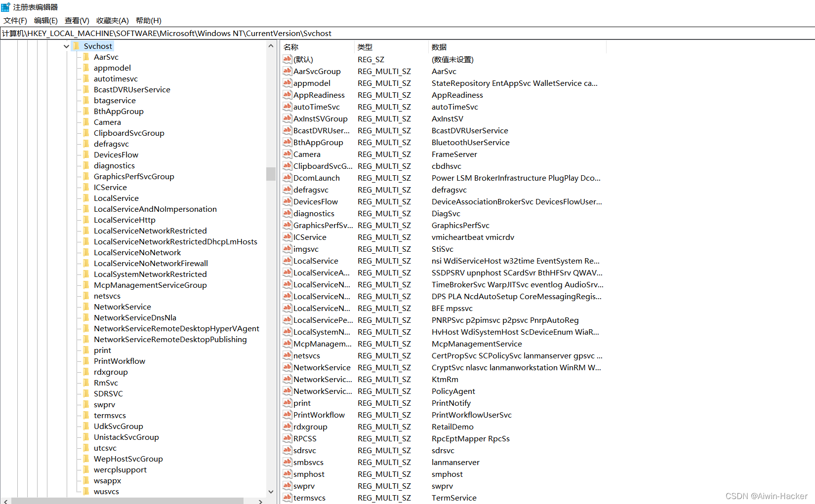Open the 查看(V) menu

coord(77,21)
